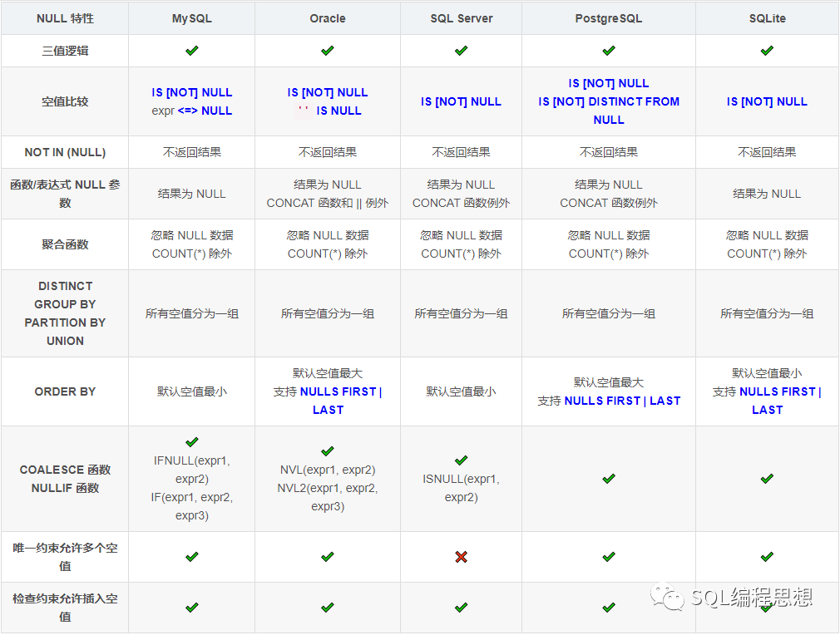Click the SQL编程思想 watermark text

[x=751, y=597]
